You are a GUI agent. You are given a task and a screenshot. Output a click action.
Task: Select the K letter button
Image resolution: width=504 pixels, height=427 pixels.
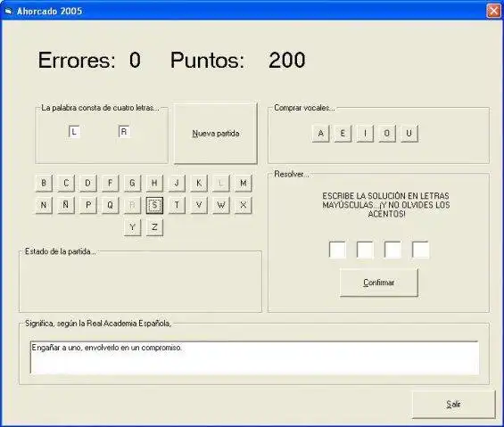tap(199, 183)
